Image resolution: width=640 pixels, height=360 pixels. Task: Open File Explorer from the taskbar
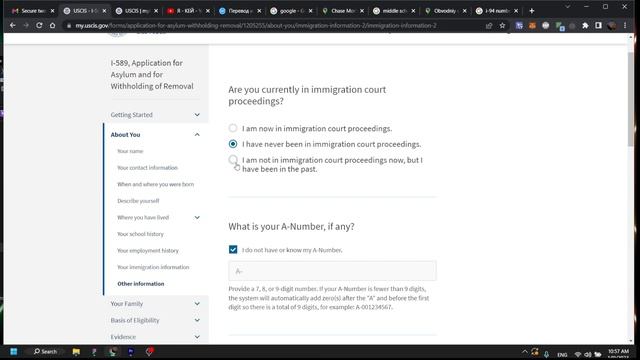(x=76, y=351)
